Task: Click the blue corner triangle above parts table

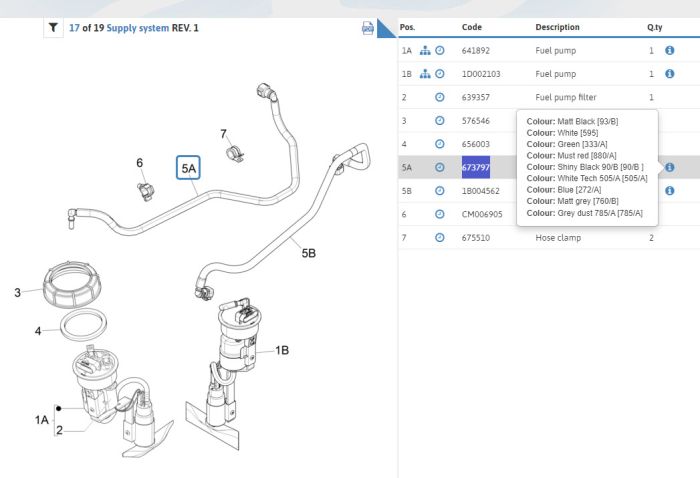Action: (386, 29)
